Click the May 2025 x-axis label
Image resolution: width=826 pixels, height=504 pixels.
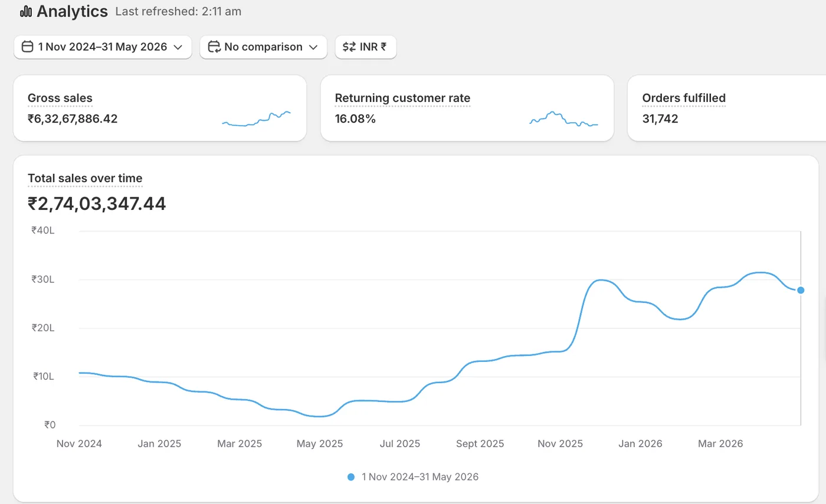(x=320, y=444)
